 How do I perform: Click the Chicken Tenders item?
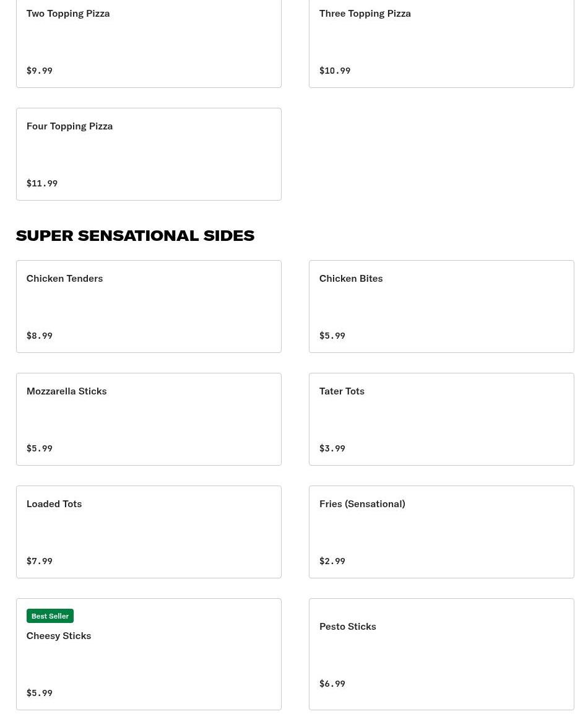[x=149, y=306]
